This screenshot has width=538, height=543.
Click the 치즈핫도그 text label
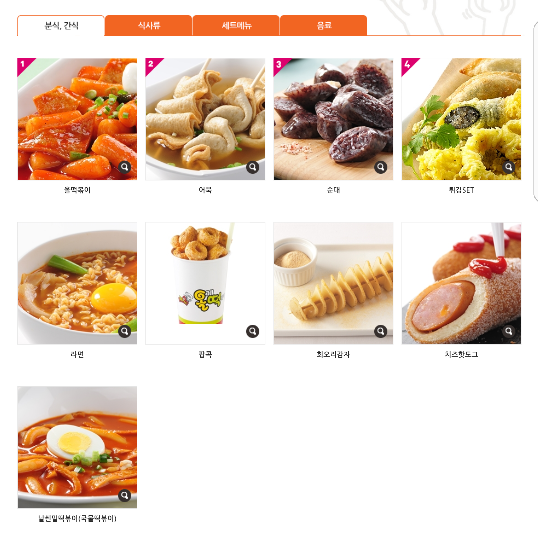pyautogui.click(x=461, y=354)
